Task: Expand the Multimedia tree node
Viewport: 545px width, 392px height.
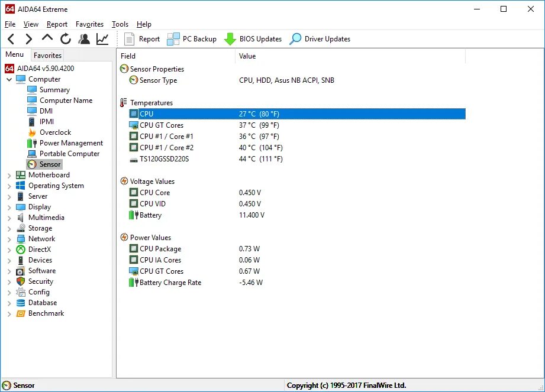Action: click(9, 218)
